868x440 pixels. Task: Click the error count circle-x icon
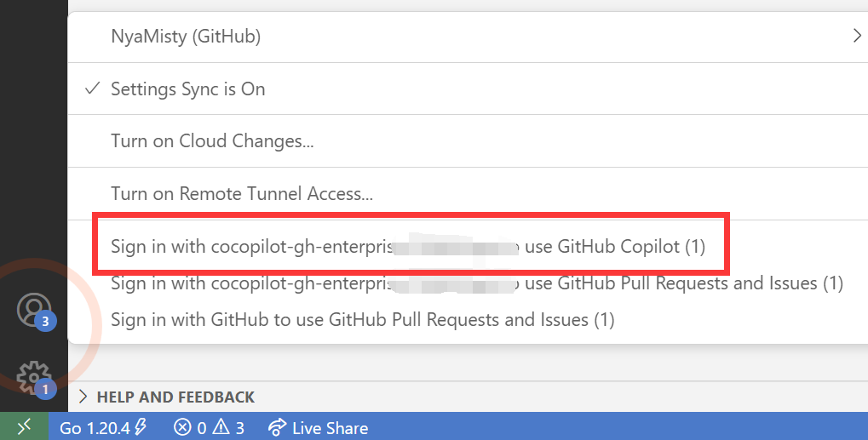182,427
